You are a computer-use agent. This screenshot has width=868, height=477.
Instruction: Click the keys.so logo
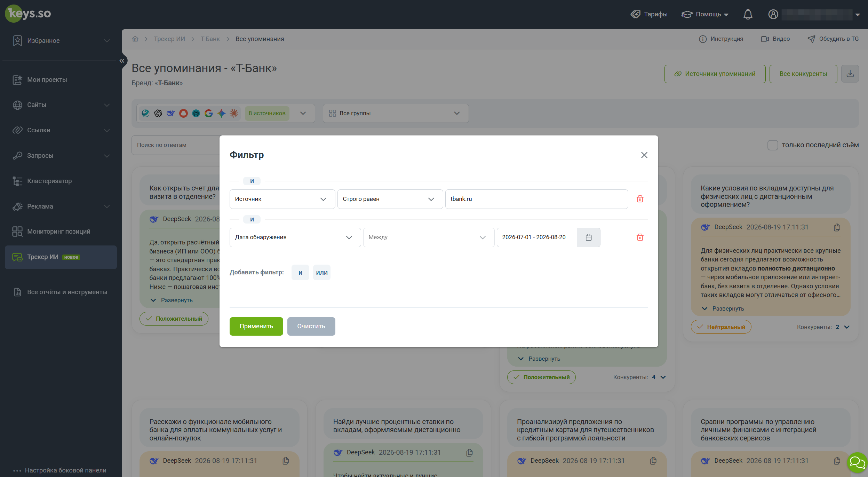coord(28,14)
